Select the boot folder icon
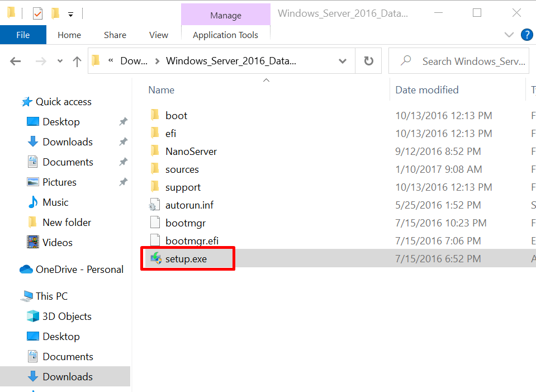 (155, 115)
